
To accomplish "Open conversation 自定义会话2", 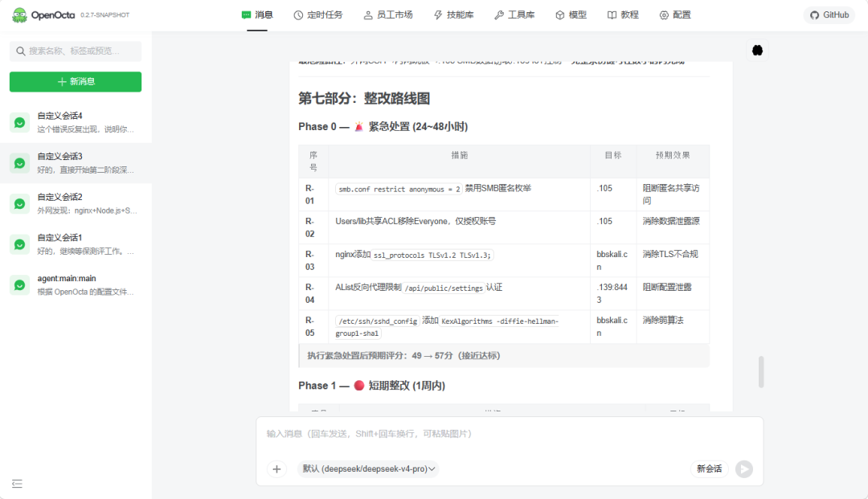I will coord(76,203).
